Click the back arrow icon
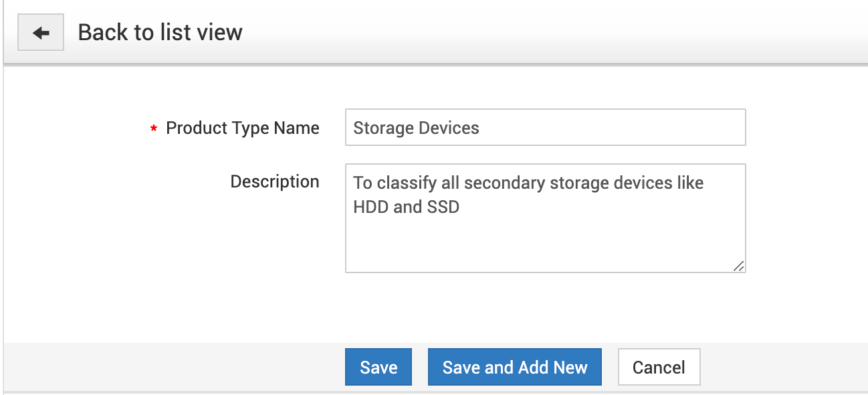868x395 pixels. click(41, 33)
